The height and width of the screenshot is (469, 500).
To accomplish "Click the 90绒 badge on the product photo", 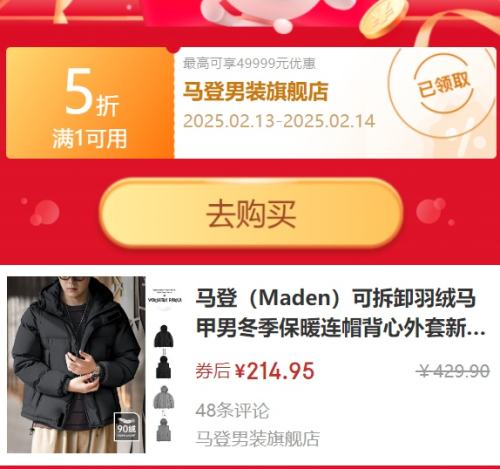I will (126, 427).
